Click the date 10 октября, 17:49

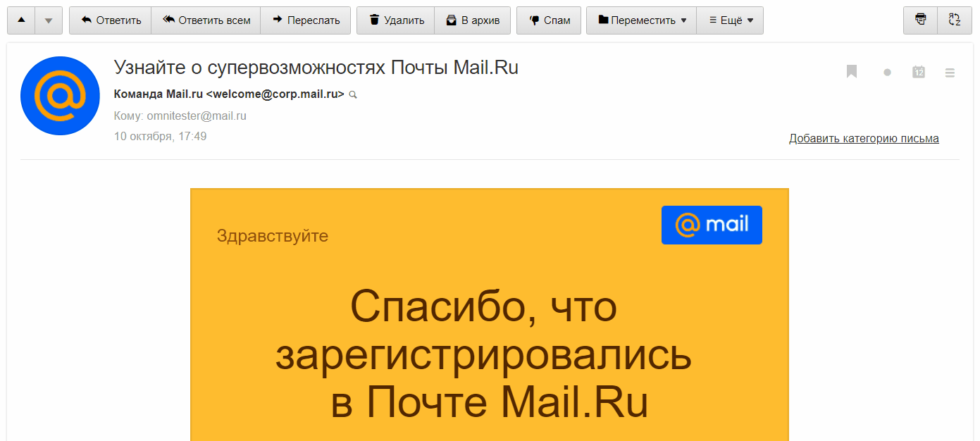161,136
